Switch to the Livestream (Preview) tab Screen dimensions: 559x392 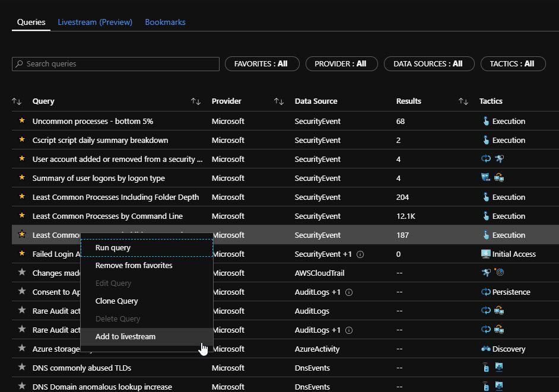[95, 22]
